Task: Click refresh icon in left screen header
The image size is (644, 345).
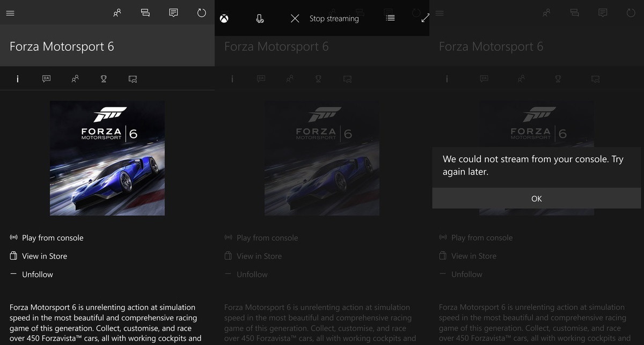Action: pos(202,13)
